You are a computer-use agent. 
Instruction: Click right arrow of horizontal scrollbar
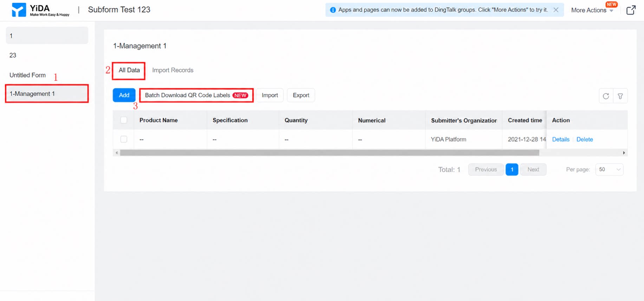click(624, 153)
